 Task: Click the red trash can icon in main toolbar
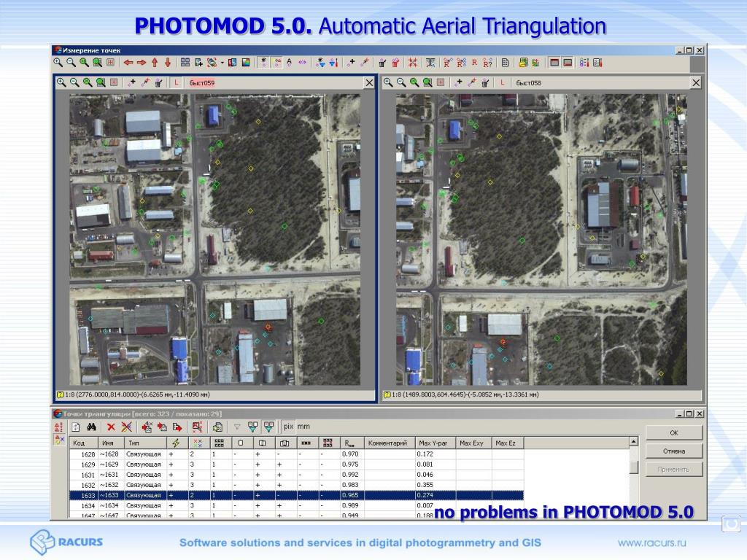pos(395,63)
